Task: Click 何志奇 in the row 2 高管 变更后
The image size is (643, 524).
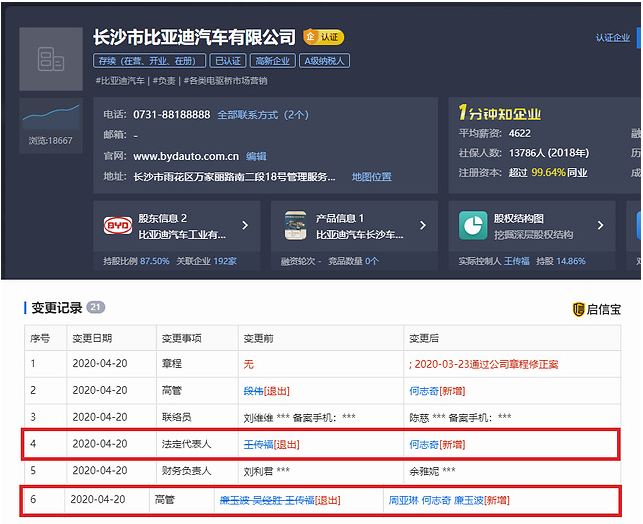Action: 424,391
